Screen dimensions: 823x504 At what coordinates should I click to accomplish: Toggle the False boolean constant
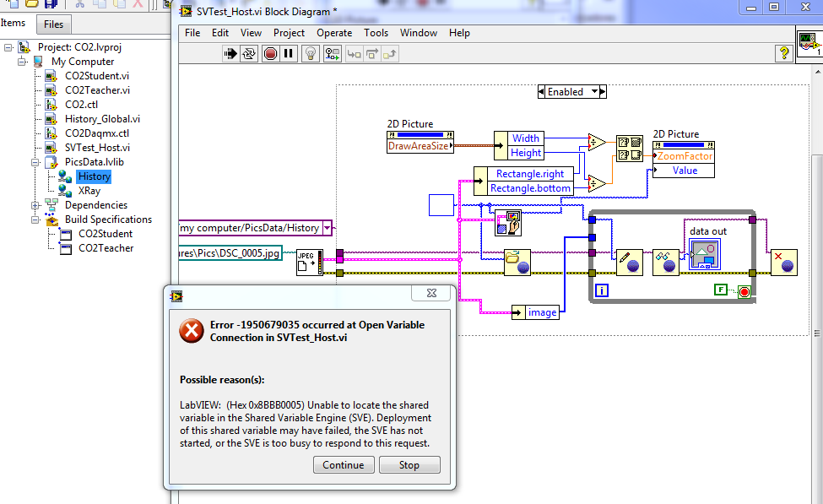[721, 290]
